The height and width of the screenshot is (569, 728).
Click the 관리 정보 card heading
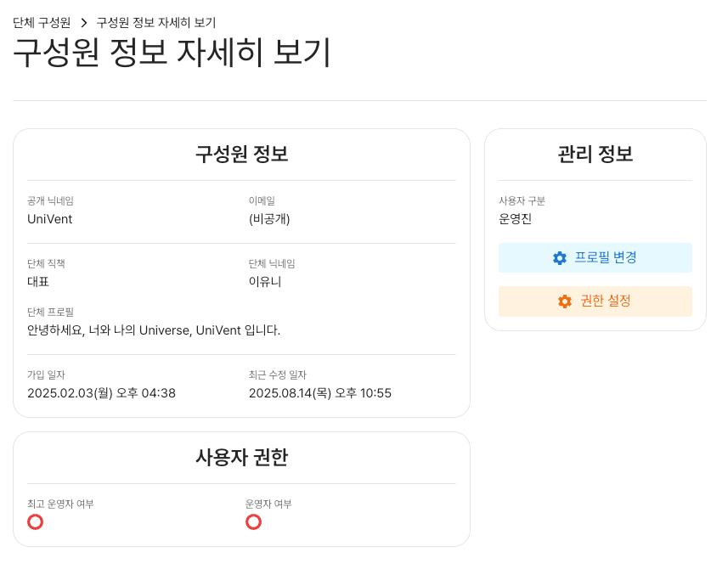(595, 155)
